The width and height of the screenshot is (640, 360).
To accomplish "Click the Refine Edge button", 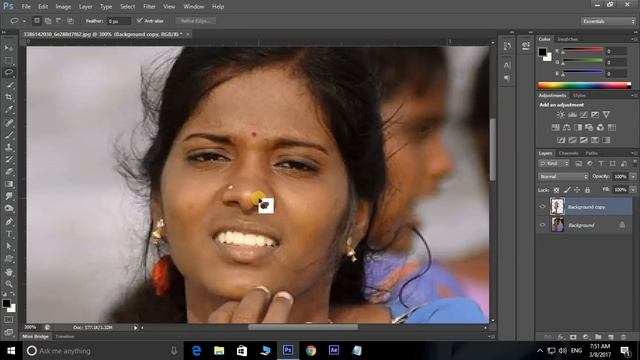I will pos(196,20).
